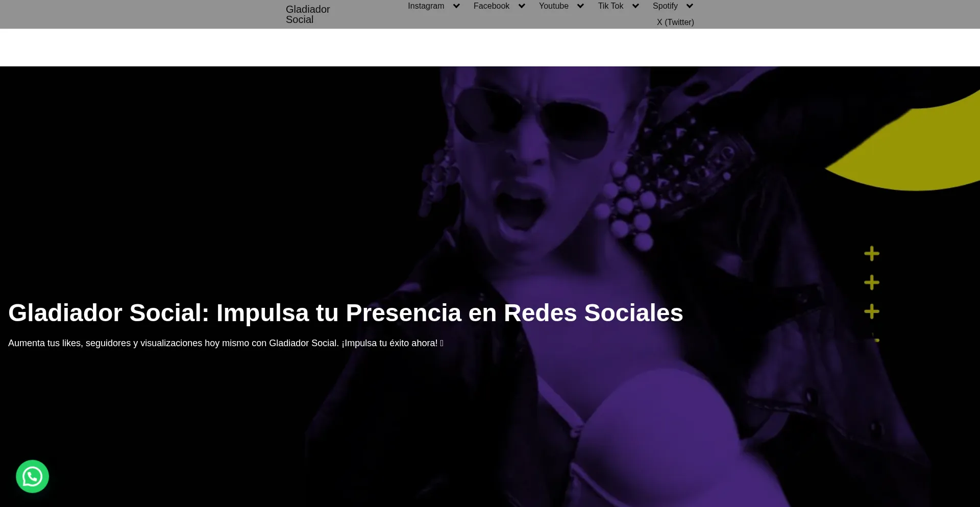The width and height of the screenshot is (980, 507).
Task: Expand the Spotify dropdown chevron
Action: [x=690, y=6]
